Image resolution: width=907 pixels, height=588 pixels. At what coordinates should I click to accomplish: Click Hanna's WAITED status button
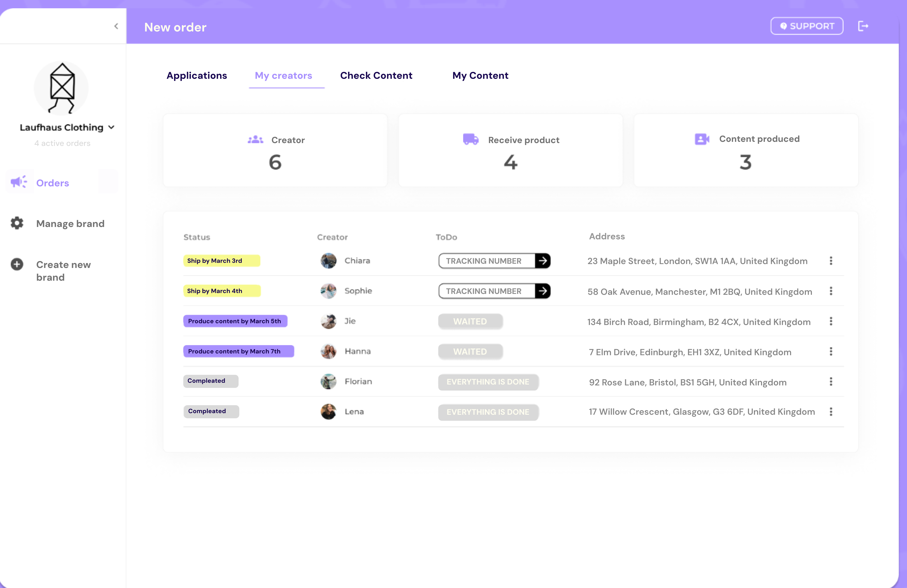(470, 351)
